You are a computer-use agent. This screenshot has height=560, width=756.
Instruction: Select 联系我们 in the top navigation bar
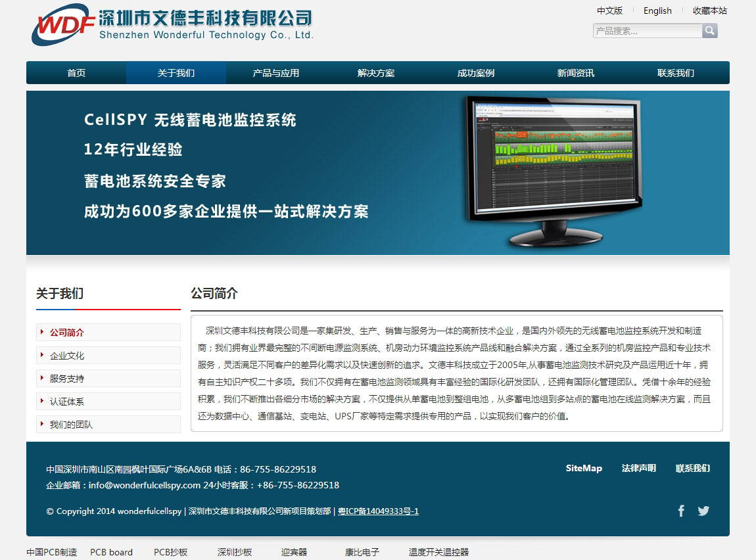(x=676, y=73)
